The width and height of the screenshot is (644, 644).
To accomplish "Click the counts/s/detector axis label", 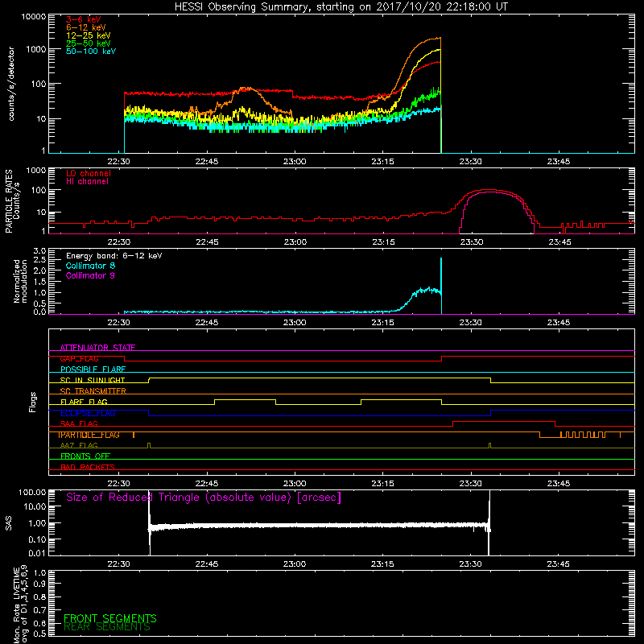I will [x=11, y=84].
